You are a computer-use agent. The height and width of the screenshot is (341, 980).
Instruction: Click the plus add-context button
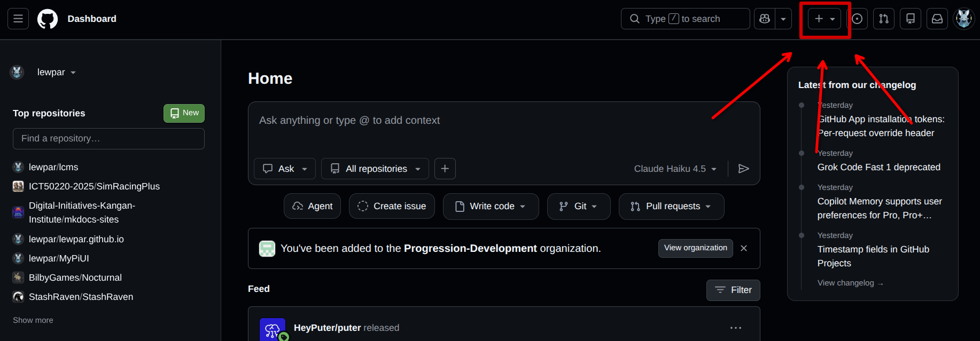point(445,169)
